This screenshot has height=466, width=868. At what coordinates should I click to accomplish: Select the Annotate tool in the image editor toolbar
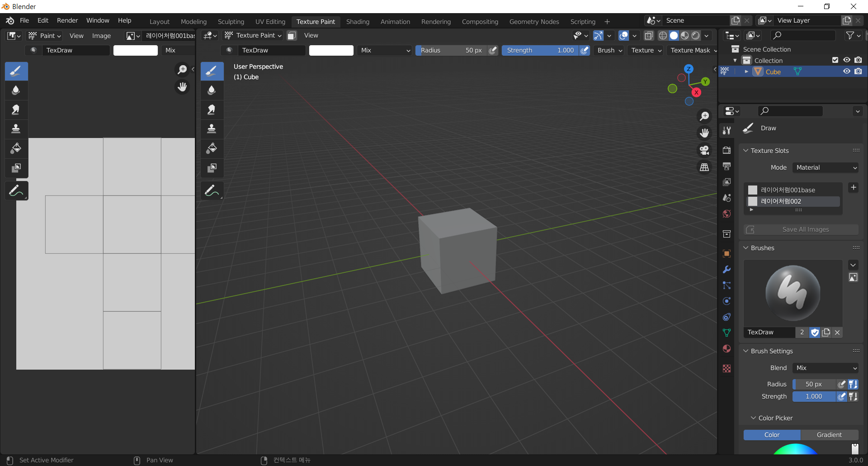pos(16,191)
